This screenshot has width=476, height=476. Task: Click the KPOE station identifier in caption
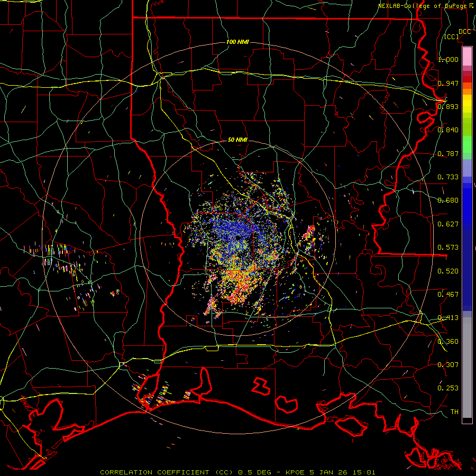(295, 472)
